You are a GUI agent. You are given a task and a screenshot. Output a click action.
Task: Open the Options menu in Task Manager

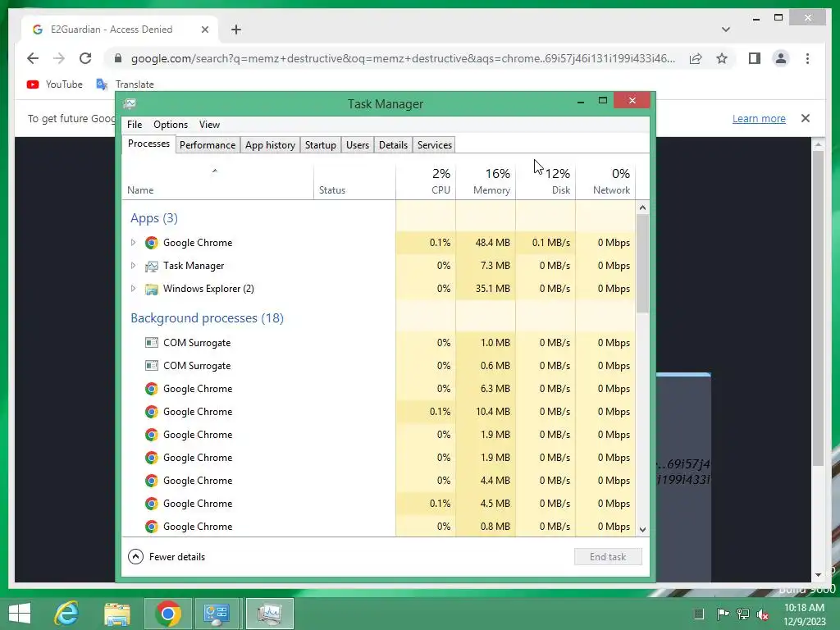(x=171, y=125)
